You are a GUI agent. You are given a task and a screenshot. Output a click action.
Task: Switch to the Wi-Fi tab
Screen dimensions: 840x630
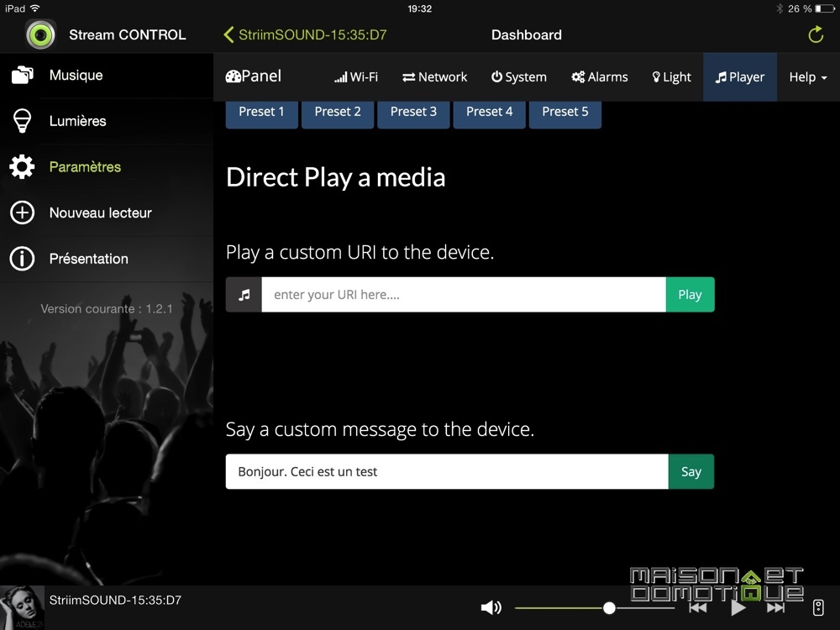click(356, 77)
